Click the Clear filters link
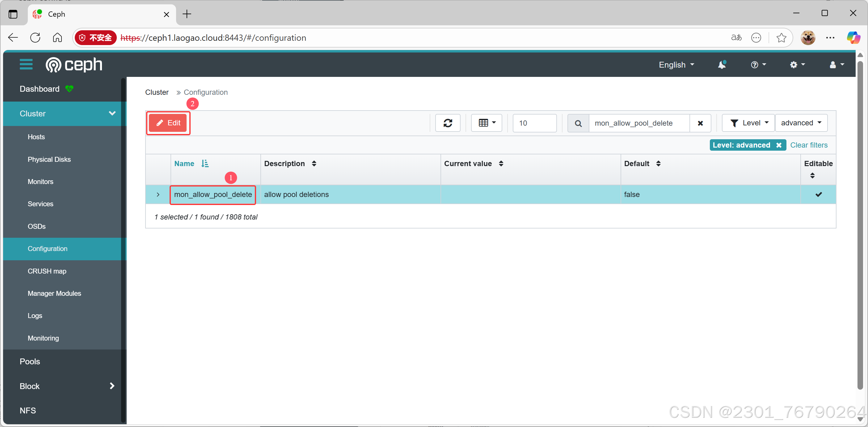The image size is (868, 427). pos(808,145)
